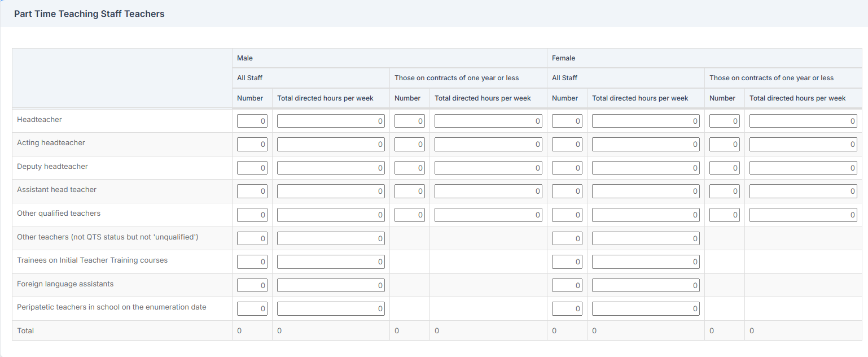Focus Assistant head teacher female short-contract Number field
868x357 pixels.
pos(724,191)
